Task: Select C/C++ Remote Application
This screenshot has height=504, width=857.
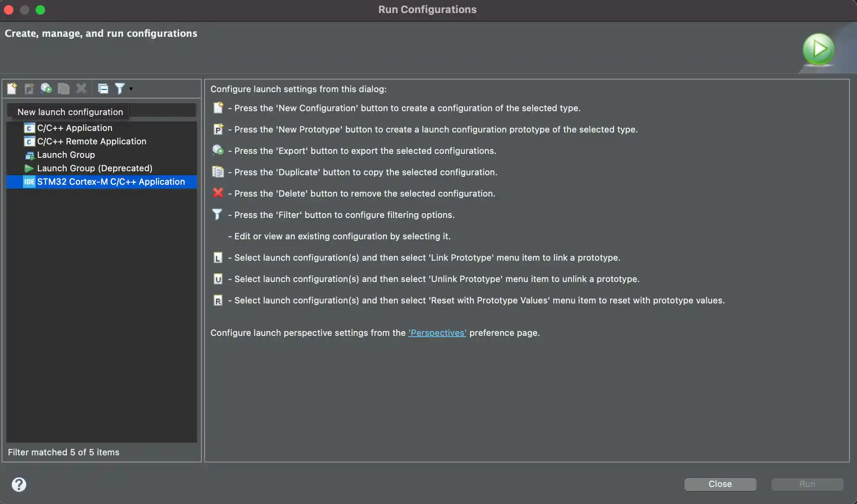Action: 92,141
